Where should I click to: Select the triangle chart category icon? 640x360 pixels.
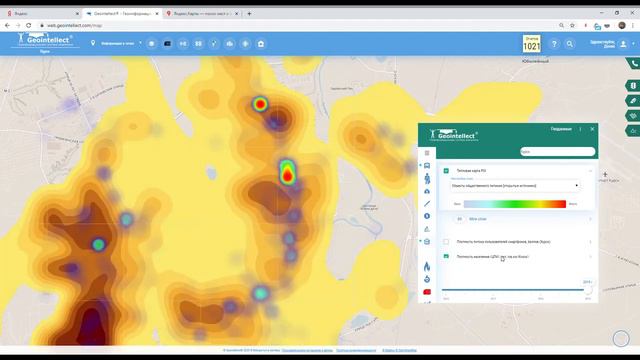(427, 229)
